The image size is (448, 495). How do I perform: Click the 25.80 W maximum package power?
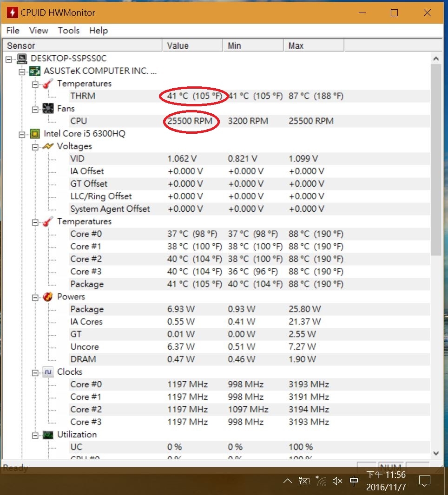(305, 309)
